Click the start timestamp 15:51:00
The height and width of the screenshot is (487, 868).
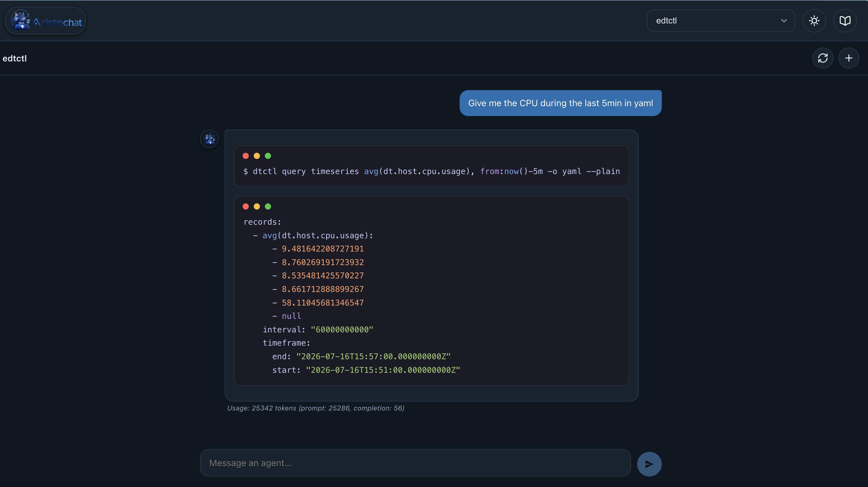383,370
